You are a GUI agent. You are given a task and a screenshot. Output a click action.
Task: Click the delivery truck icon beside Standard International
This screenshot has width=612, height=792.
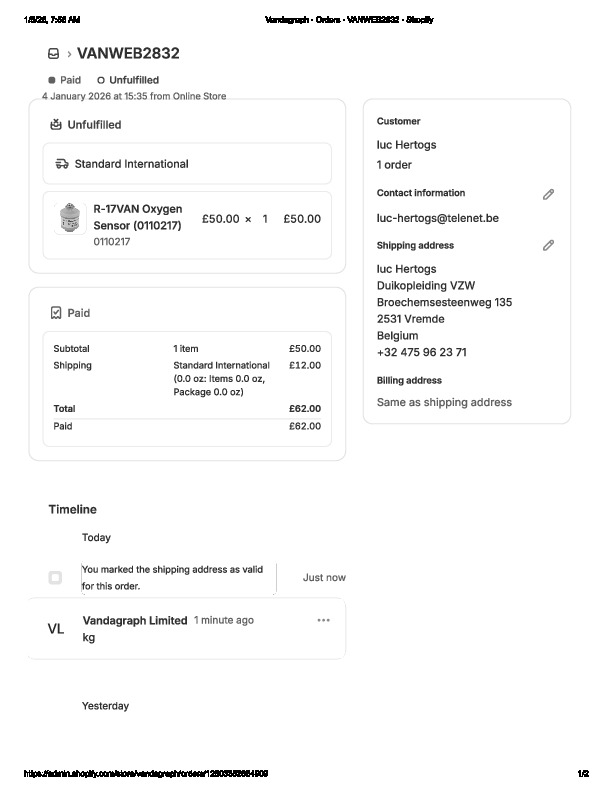click(x=62, y=164)
